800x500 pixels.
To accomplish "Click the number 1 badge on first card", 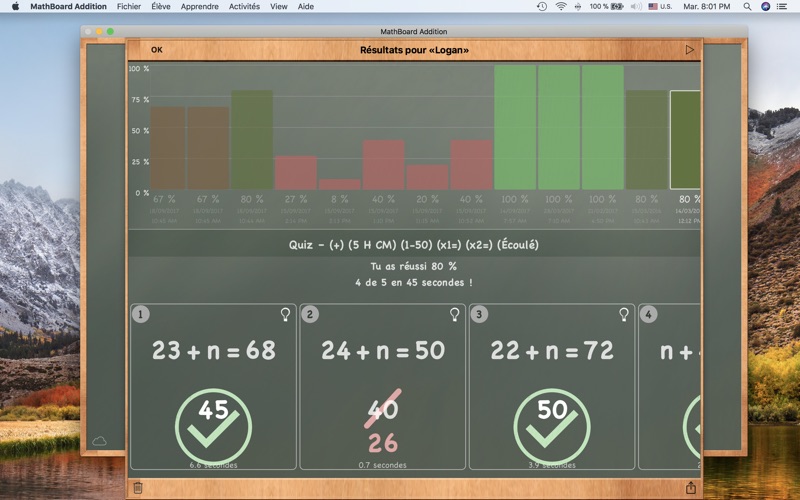I will coord(141,314).
